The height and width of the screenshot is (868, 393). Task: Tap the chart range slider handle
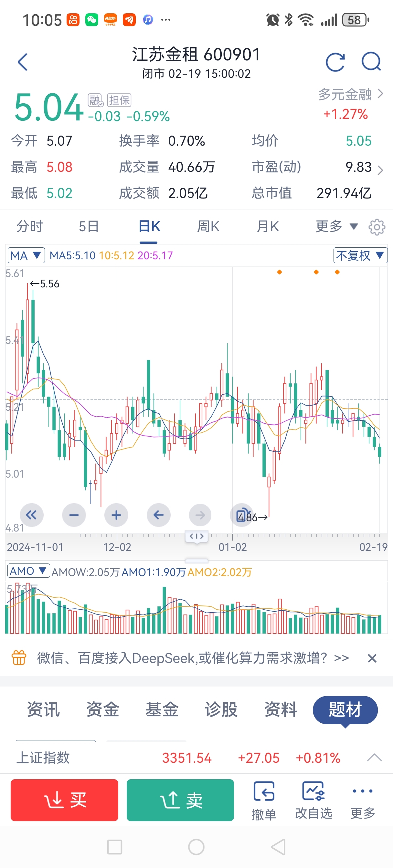(196, 536)
